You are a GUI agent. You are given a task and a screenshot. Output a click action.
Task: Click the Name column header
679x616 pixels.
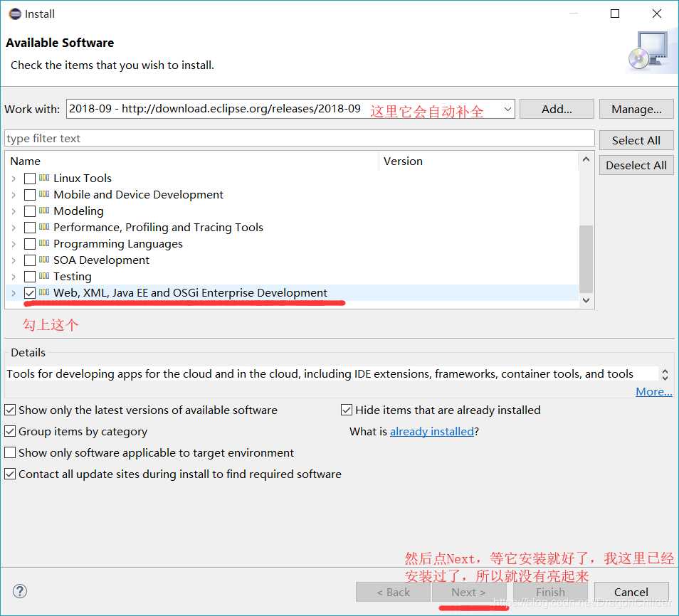pyautogui.click(x=193, y=161)
